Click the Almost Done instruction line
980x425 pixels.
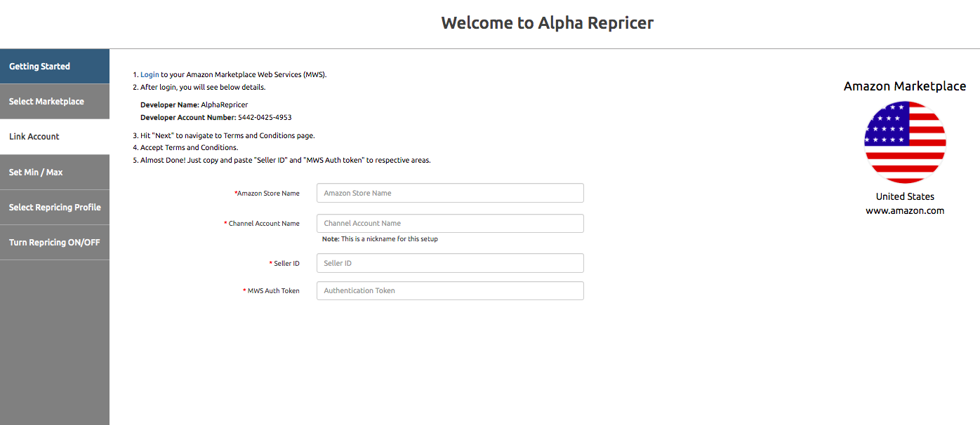[x=282, y=160]
